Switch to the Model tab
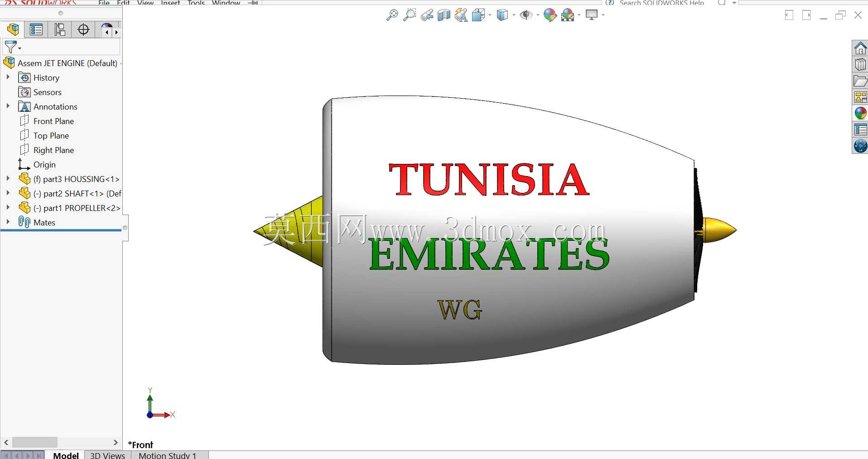The height and width of the screenshot is (459, 868). [66, 455]
